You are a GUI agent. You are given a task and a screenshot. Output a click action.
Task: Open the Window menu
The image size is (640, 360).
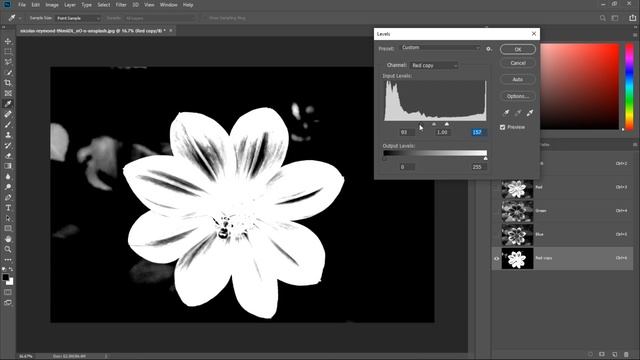click(168, 5)
